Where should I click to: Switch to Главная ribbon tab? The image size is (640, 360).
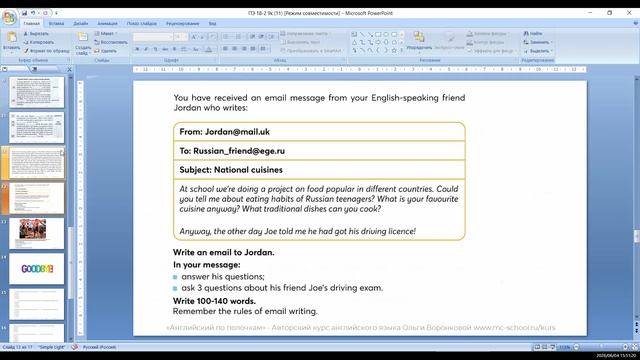coord(31,24)
